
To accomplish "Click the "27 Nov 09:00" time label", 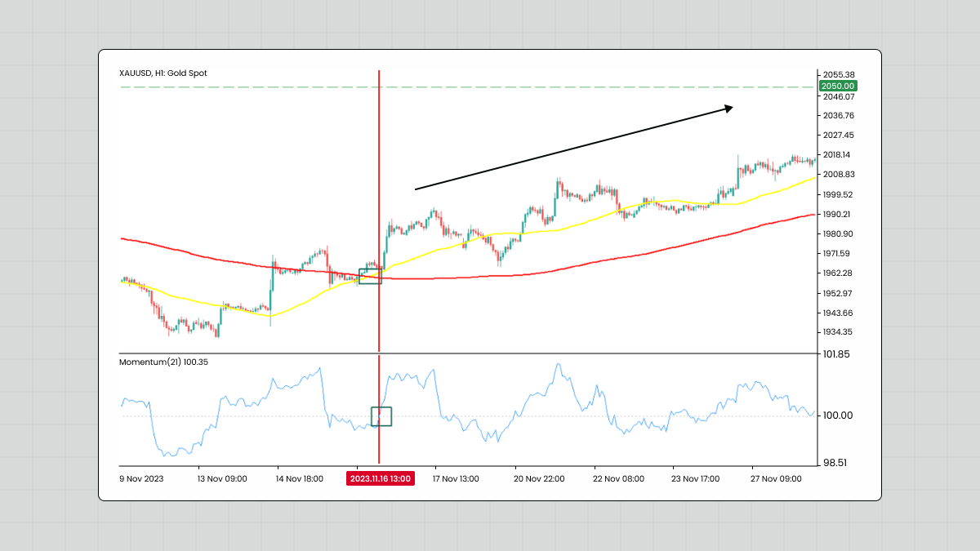I will coord(777,479).
